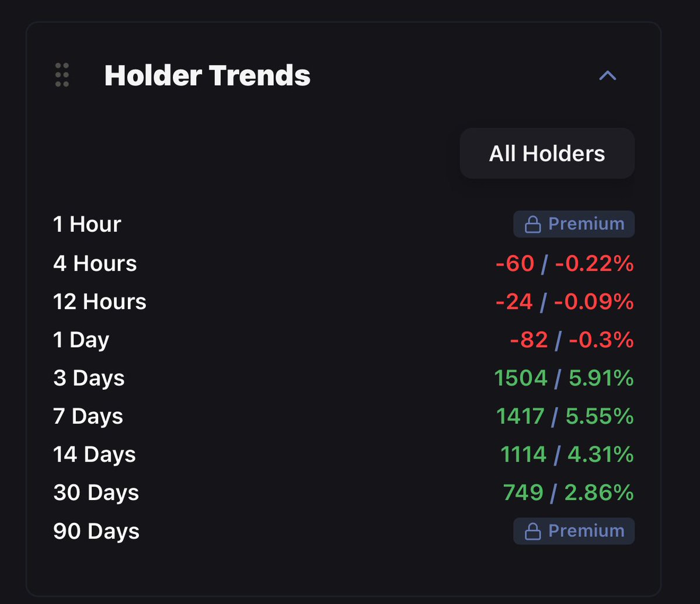Click the 1417 / 5.55% value
The width and height of the screenshot is (700, 604).
[x=565, y=416]
